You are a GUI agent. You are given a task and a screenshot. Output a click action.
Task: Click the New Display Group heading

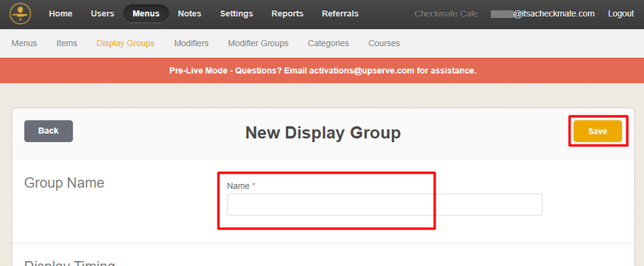pyautogui.click(x=323, y=133)
